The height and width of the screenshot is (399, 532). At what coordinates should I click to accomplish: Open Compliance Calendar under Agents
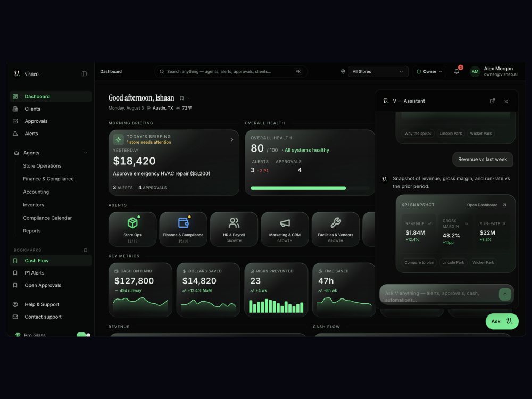pyautogui.click(x=47, y=218)
